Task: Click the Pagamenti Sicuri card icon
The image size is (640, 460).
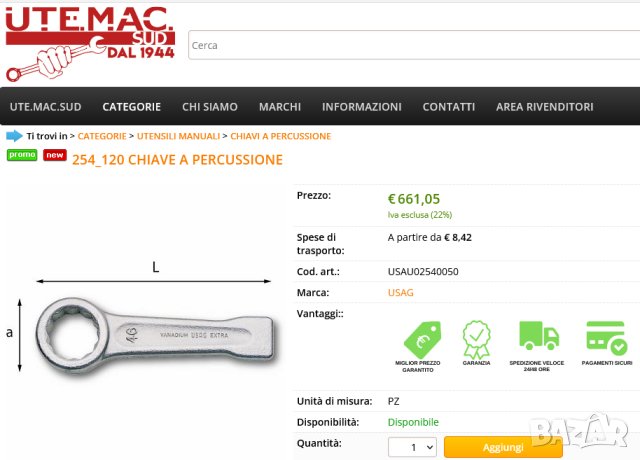Action: tap(606, 338)
